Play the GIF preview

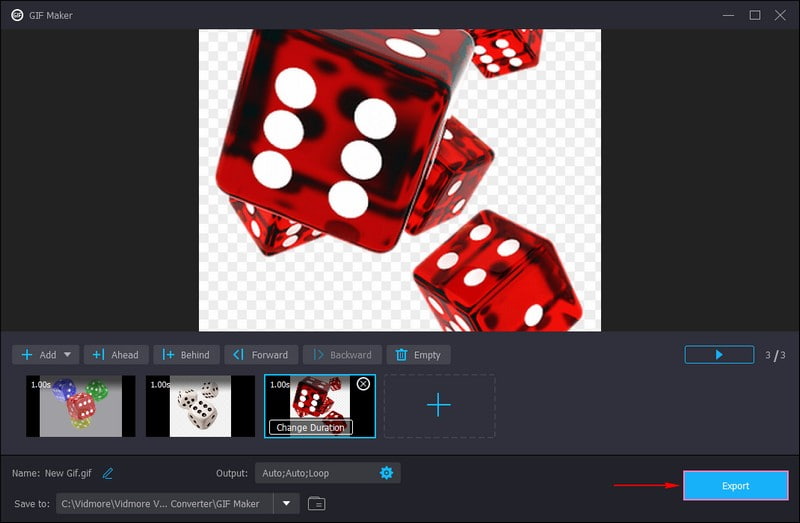pyautogui.click(x=718, y=354)
